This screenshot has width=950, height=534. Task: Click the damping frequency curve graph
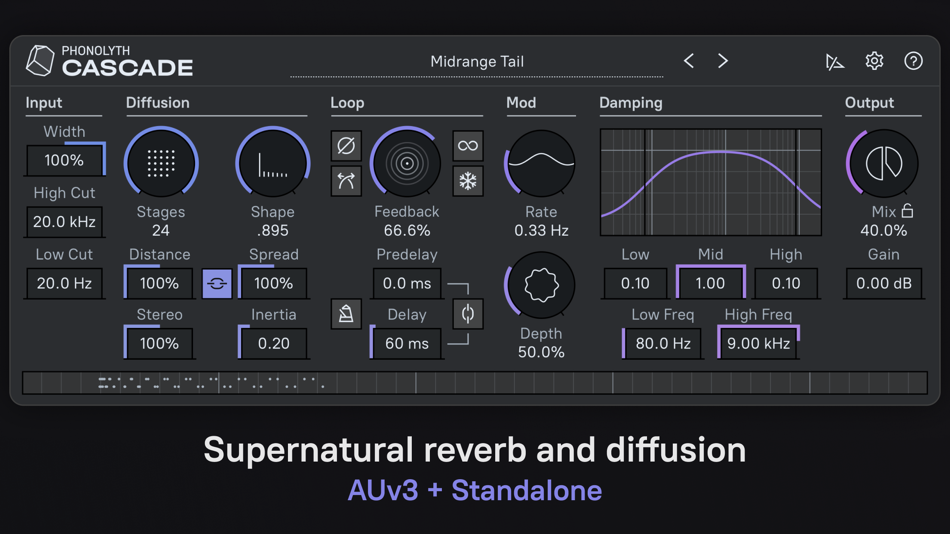coord(711,182)
